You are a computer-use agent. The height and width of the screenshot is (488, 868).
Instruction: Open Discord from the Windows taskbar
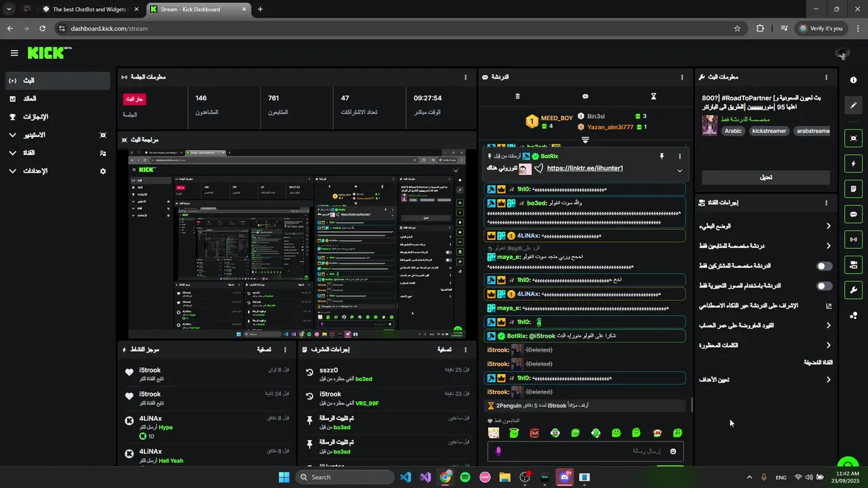[564, 477]
